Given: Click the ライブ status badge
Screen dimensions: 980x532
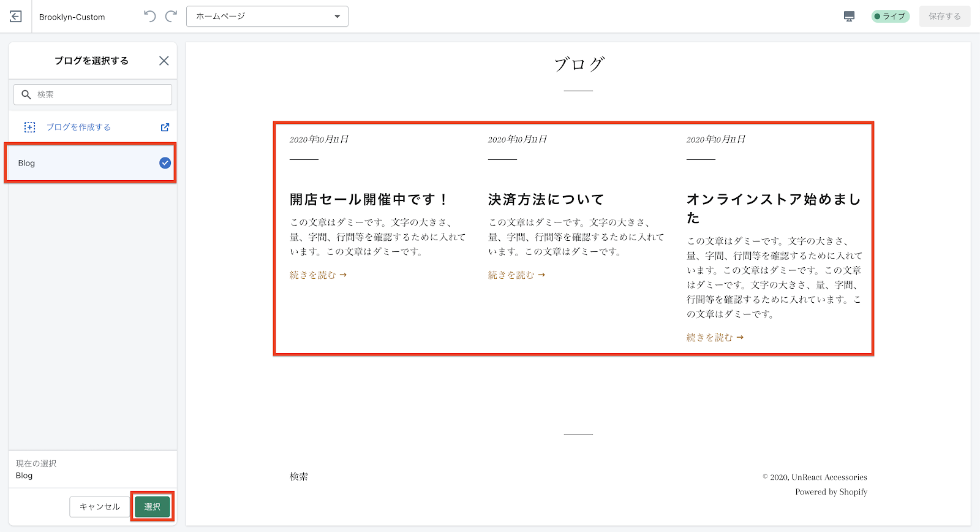Looking at the screenshot, I should point(890,17).
